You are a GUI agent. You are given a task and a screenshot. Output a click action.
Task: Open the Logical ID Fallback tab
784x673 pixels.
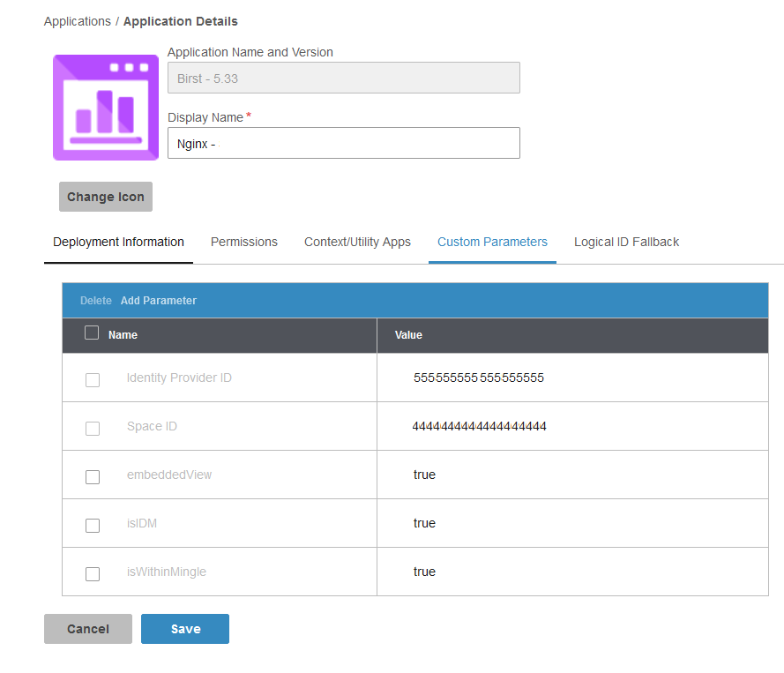626,242
